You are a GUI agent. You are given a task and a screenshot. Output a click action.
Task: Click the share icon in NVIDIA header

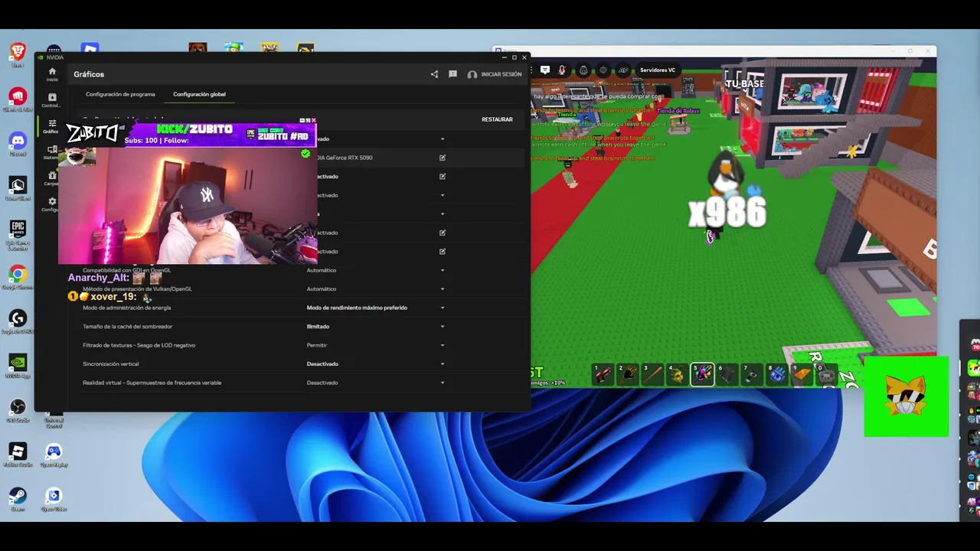point(434,74)
